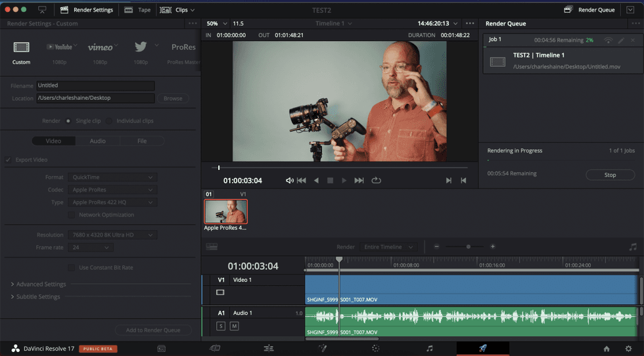This screenshot has width=644, height=356.
Task: Open the Timeline 1 selector dropdown
Action: tap(334, 24)
